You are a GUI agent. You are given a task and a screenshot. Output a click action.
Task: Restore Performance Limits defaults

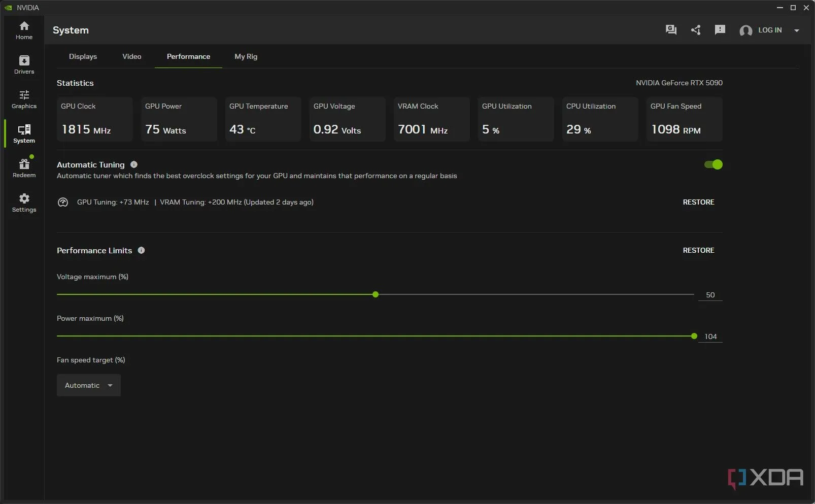698,250
